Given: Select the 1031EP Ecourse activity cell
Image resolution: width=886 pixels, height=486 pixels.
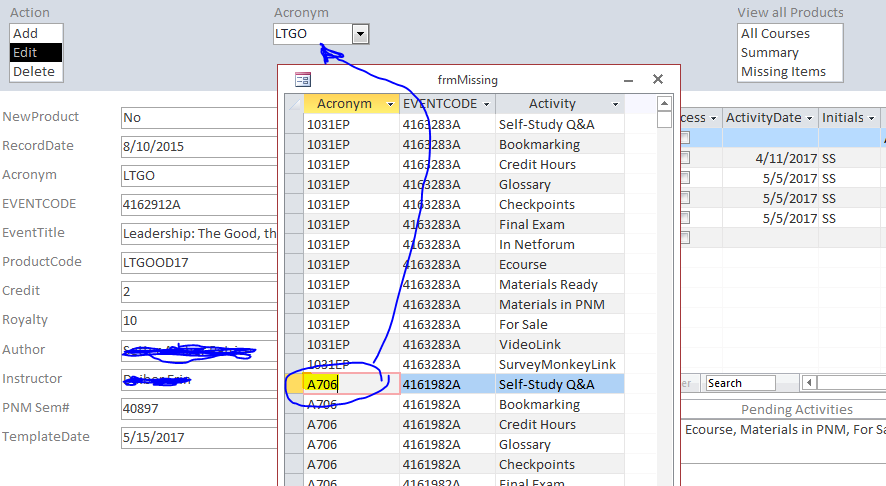Looking at the screenshot, I should 560,264.
